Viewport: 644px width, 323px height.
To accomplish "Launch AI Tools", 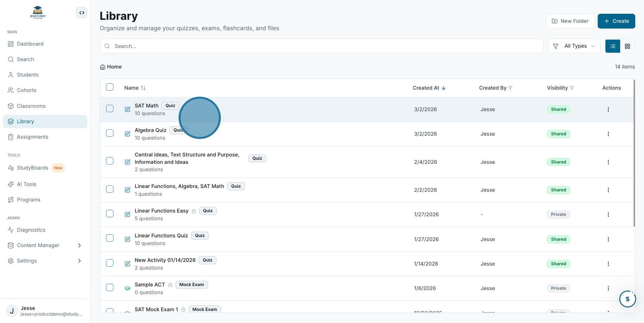I will pos(45,184).
